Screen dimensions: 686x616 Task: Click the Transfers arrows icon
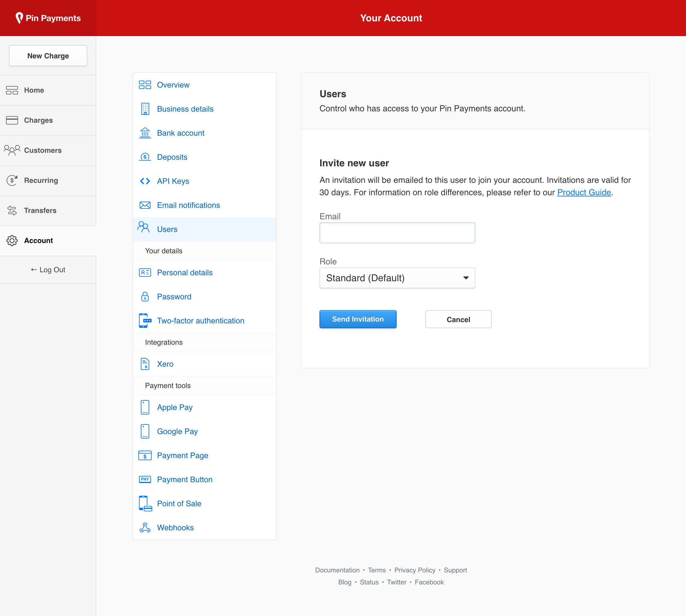(12, 211)
